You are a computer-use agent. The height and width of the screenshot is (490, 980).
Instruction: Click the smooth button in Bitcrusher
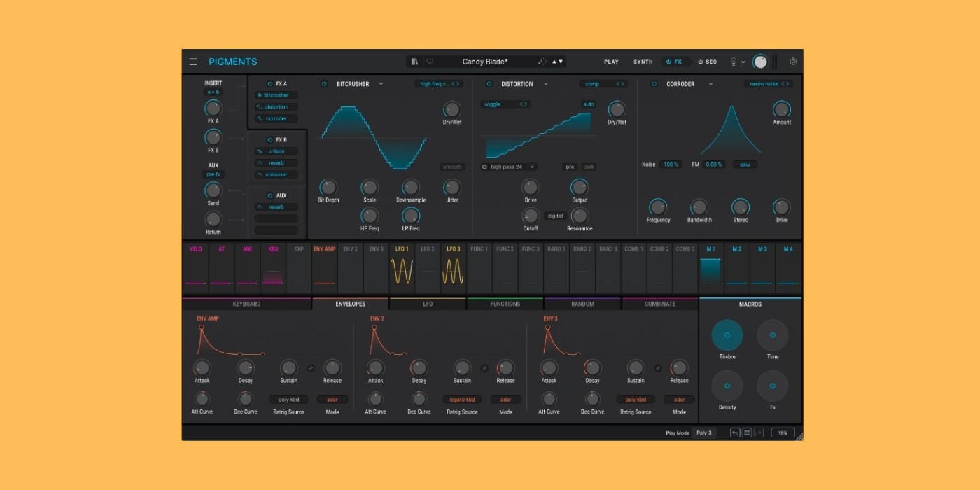tap(452, 167)
